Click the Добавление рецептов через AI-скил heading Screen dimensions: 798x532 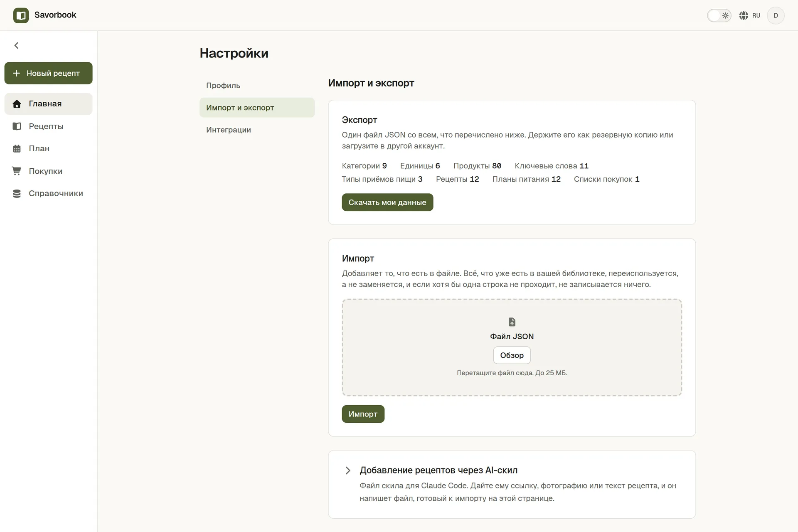438,470
